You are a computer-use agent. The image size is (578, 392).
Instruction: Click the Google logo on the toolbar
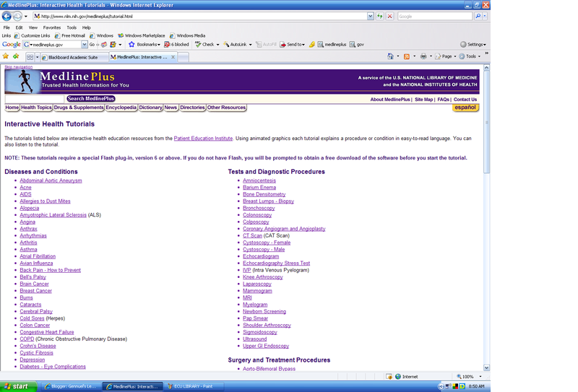click(x=11, y=44)
